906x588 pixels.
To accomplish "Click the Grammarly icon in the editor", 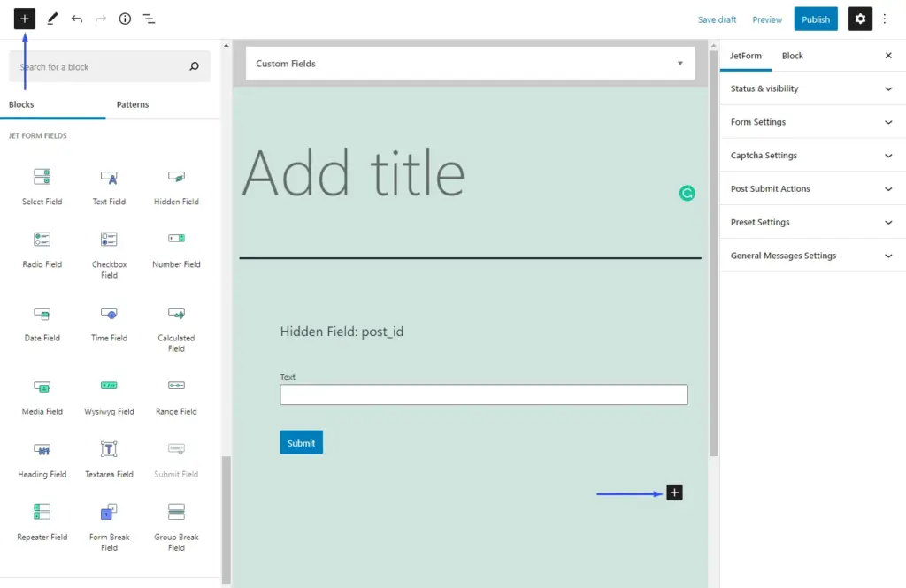I will (687, 193).
